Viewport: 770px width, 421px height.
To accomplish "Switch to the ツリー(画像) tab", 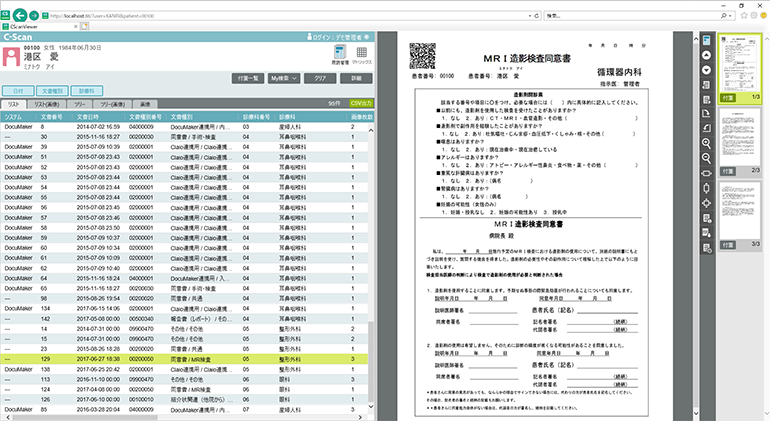I will (112, 104).
